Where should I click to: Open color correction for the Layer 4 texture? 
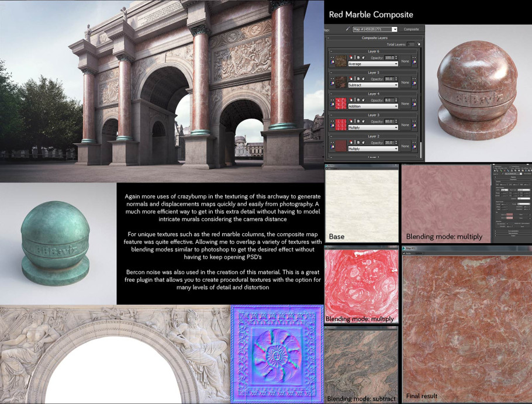point(332,105)
